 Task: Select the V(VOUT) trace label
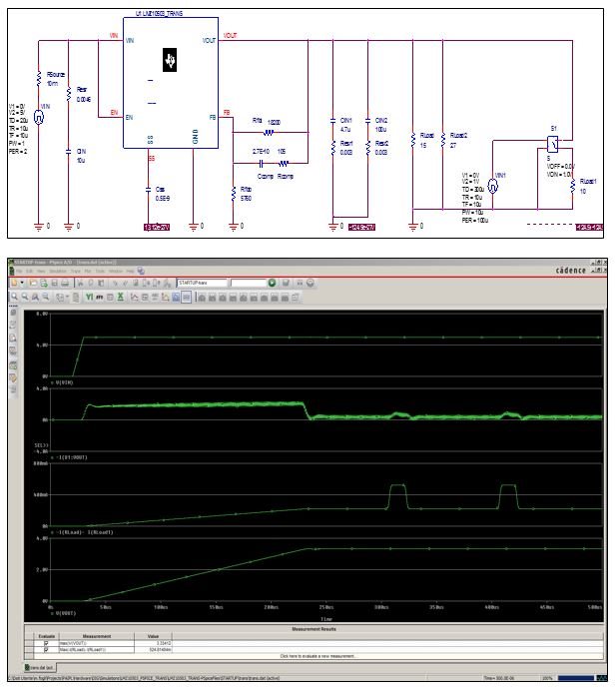66,613
